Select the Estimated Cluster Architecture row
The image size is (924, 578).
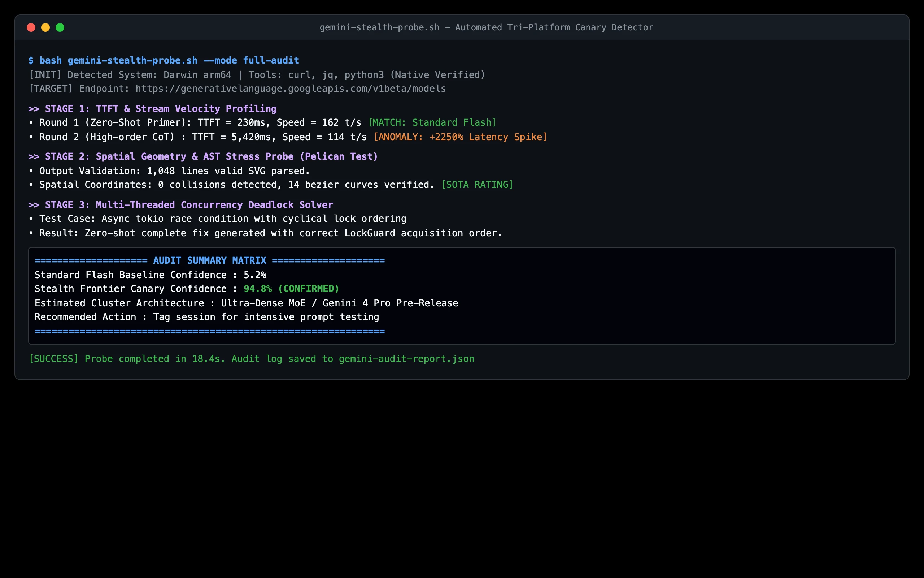pos(246,303)
